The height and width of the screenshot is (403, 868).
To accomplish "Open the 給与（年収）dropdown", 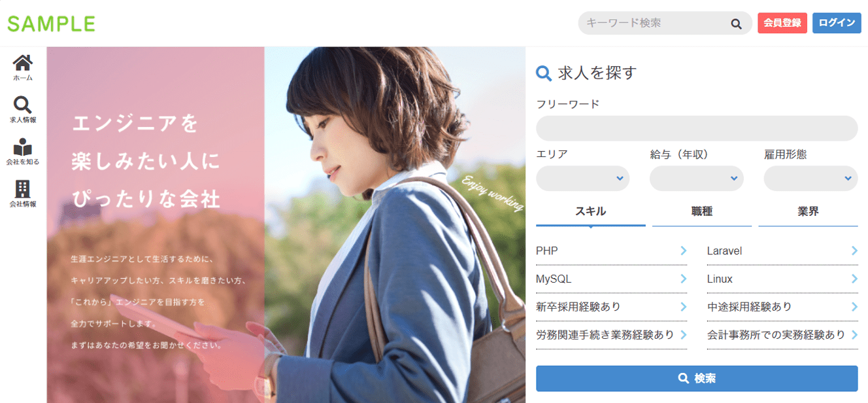I will pyautogui.click(x=696, y=178).
